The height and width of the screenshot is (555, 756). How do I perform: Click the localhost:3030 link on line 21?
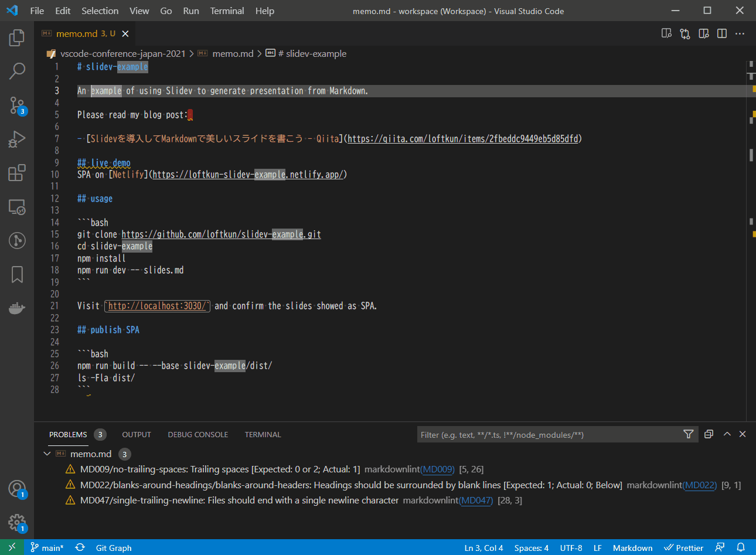coord(157,305)
